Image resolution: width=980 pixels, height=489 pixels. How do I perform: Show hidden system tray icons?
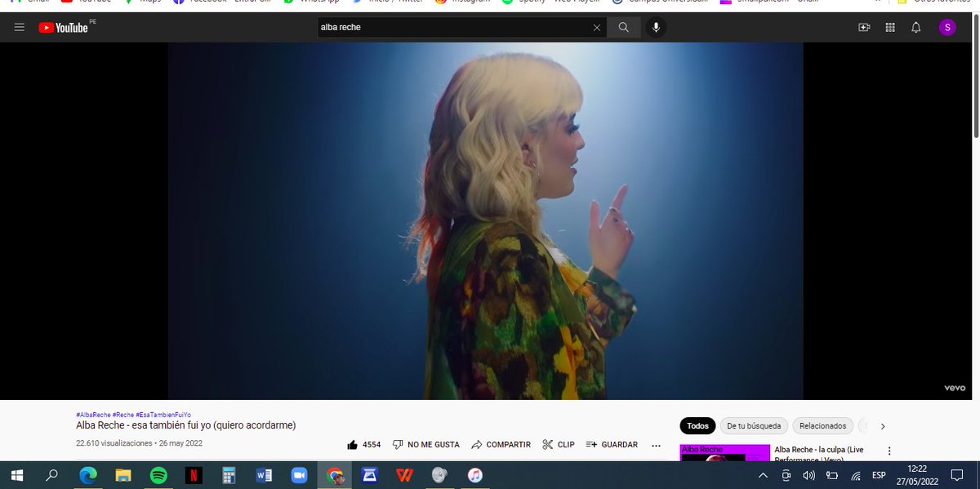(763, 475)
